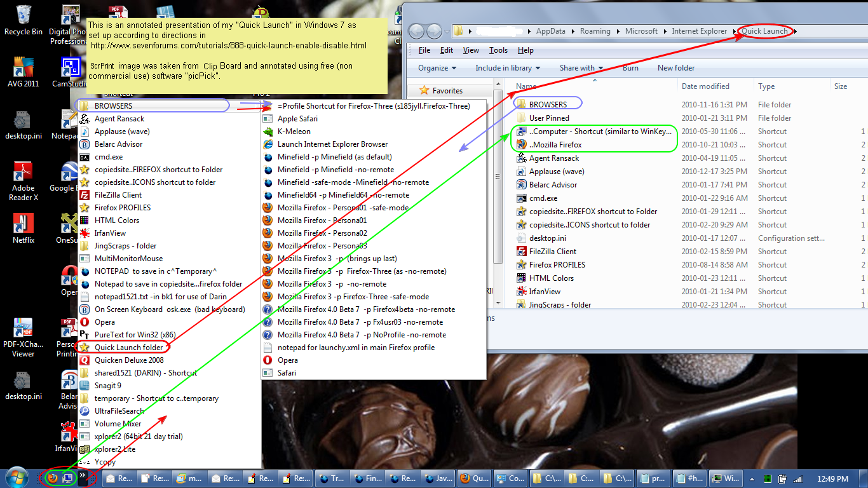Open Agent Ransack in Quick Launch menu
The height and width of the screenshot is (488, 868).
pos(119,119)
